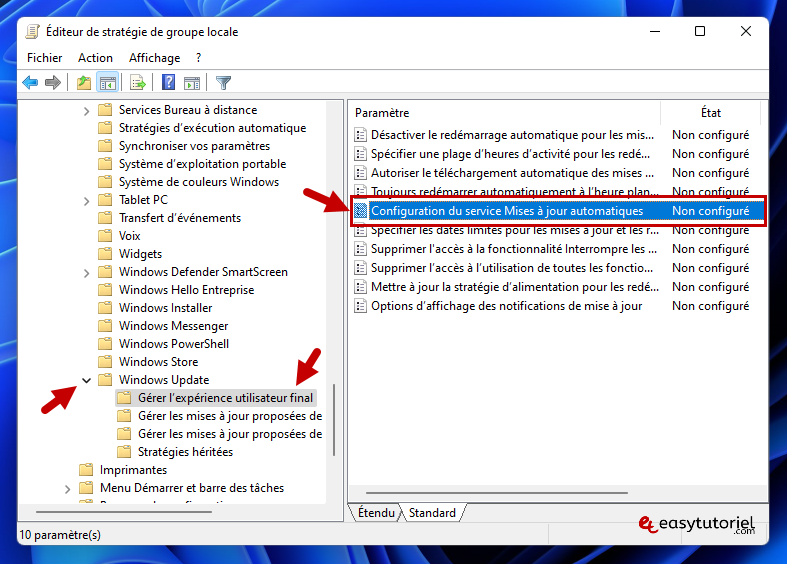Collapse the Windows Update node
Viewport: 787px width, 564px height.
tap(86, 380)
